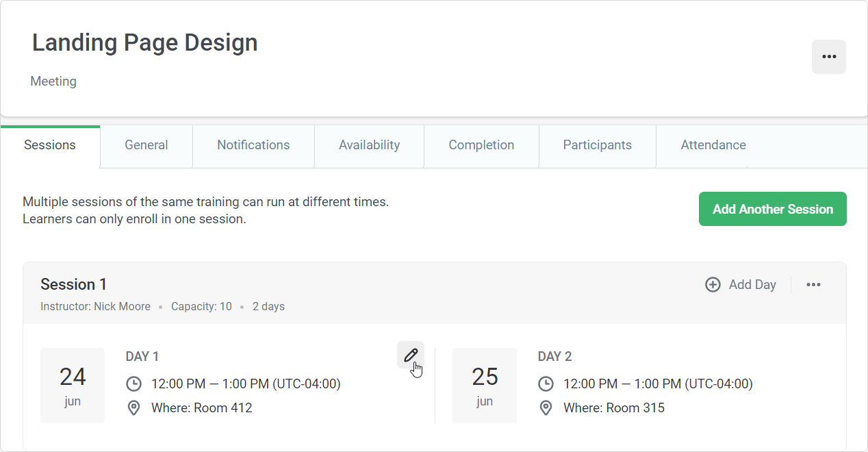Open the Attendance tab
The height and width of the screenshot is (452, 868).
(713, 145)
